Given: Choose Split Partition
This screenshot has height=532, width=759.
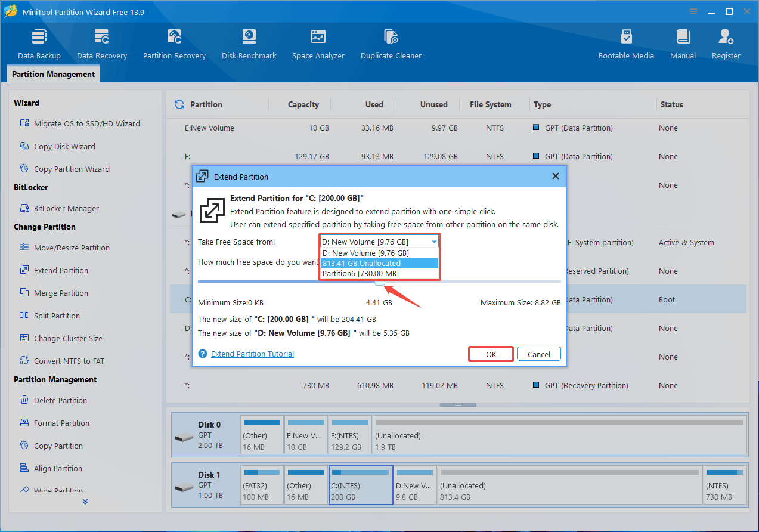Looking at the screenshot, I should tap(49, 316).
